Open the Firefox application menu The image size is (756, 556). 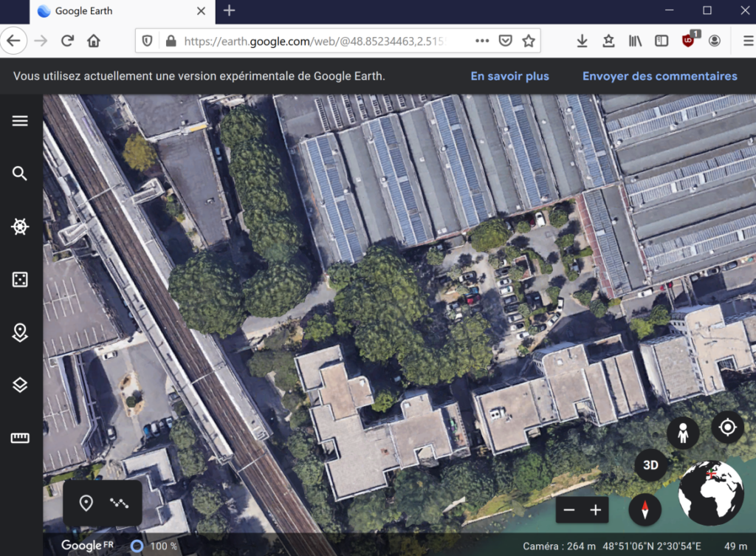click(x=748, y=41)
